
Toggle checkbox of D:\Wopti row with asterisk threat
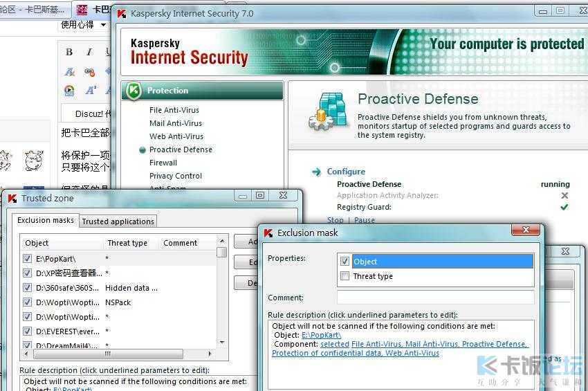[x=27, y=317]
